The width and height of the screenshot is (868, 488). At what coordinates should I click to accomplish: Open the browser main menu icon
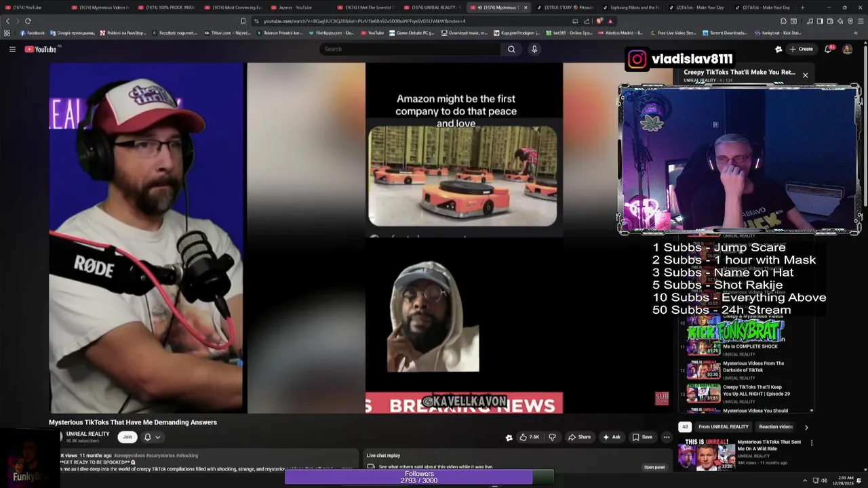coord(861,21)
